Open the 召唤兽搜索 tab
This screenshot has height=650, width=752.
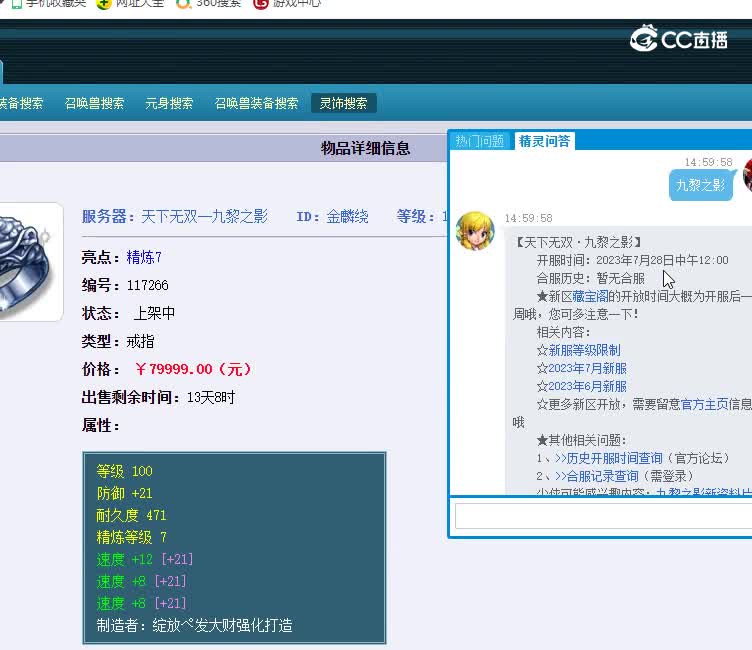(94, 103)
